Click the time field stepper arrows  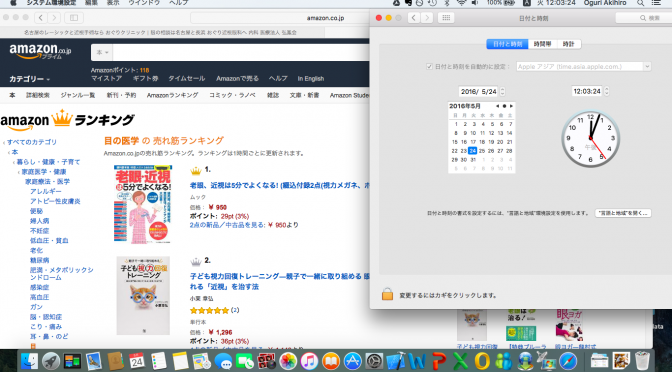[x=606, y=91]
